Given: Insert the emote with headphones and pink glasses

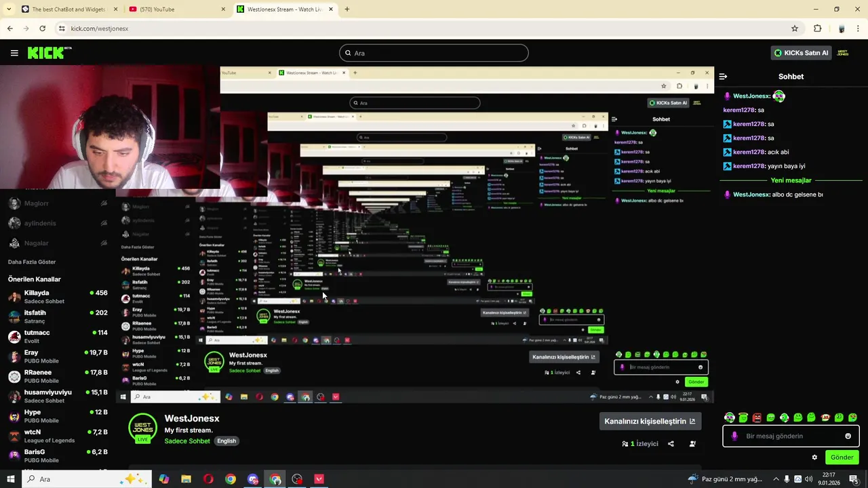Looking at the screenshot, I should 730,418.
